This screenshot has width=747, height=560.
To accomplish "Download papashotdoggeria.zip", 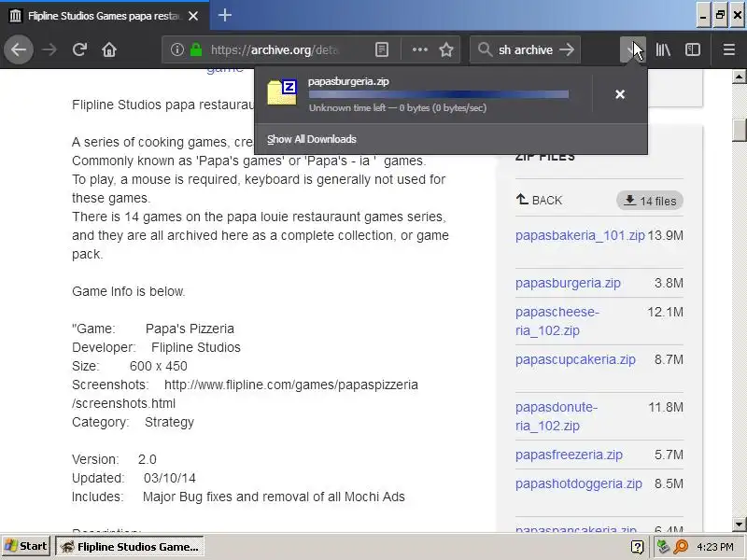I will point(579,483).
